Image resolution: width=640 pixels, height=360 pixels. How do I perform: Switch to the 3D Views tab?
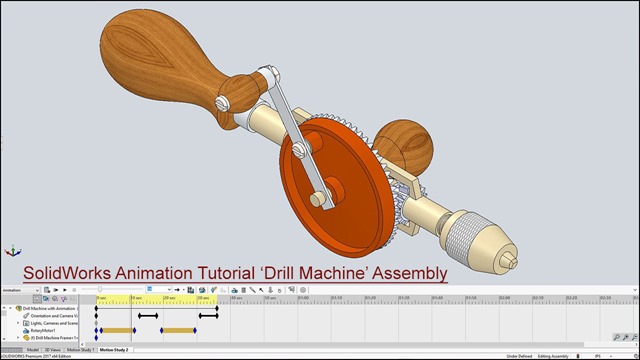53,350
